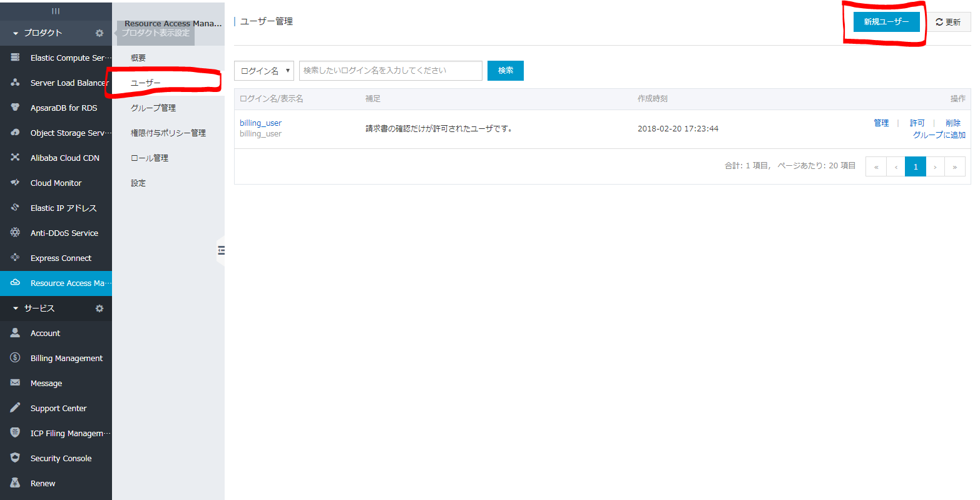Click the Server Load Balancer icon
The image size is (980, 500).
pyautogui.click(x=15, y=83)
